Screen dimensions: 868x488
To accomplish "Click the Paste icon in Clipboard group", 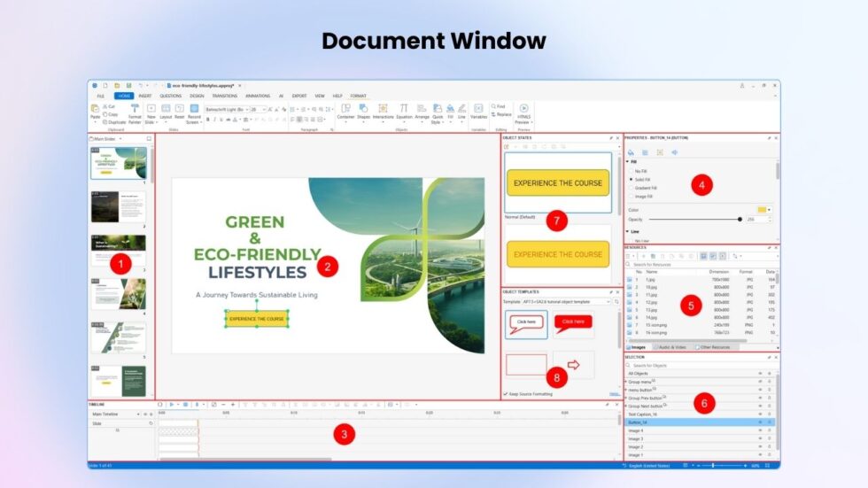I will click(x=95, y=110).
